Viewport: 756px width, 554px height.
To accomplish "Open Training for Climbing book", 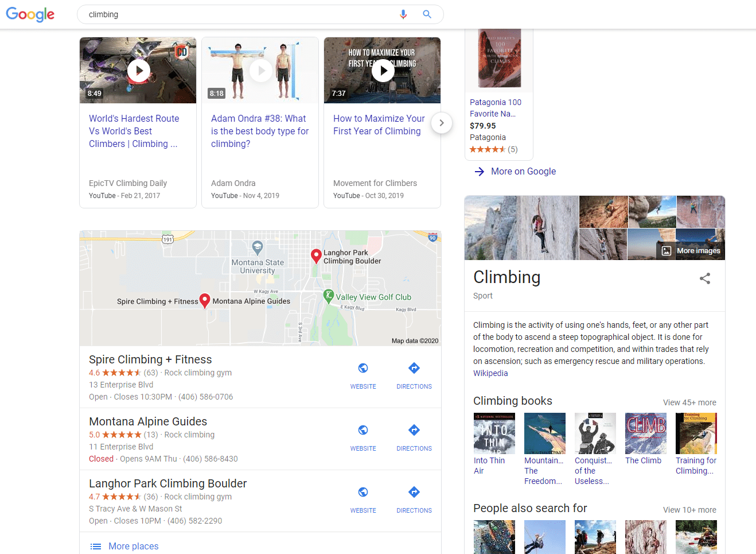I will [696, 433].
